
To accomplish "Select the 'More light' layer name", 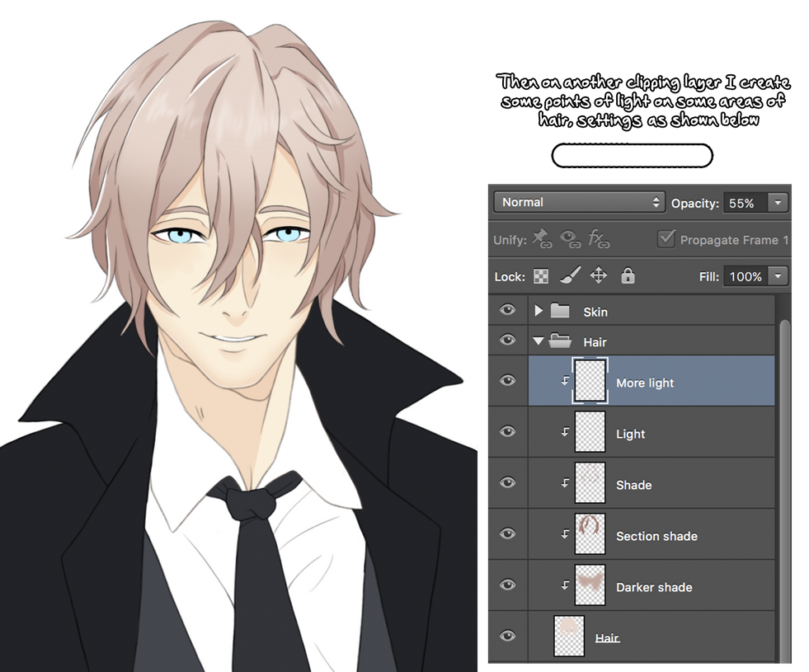I will 645,383.
